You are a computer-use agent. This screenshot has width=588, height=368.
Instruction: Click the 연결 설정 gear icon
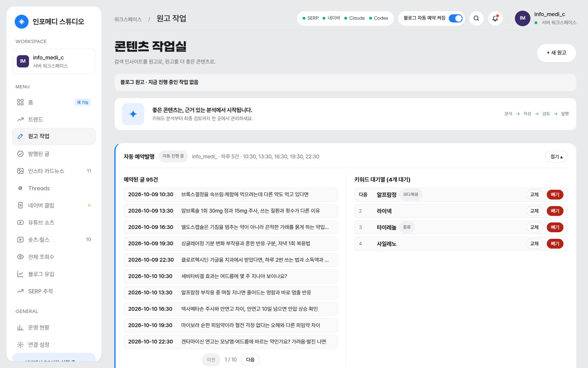click(20, 345)
